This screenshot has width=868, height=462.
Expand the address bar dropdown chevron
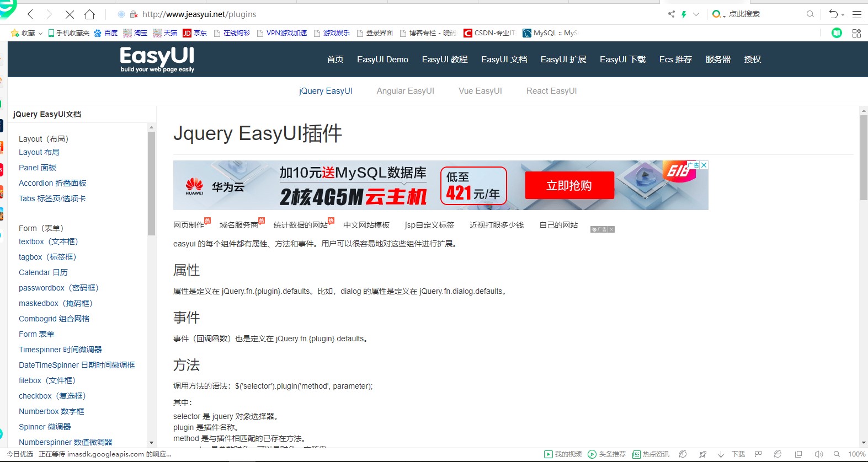coord(696,14)
